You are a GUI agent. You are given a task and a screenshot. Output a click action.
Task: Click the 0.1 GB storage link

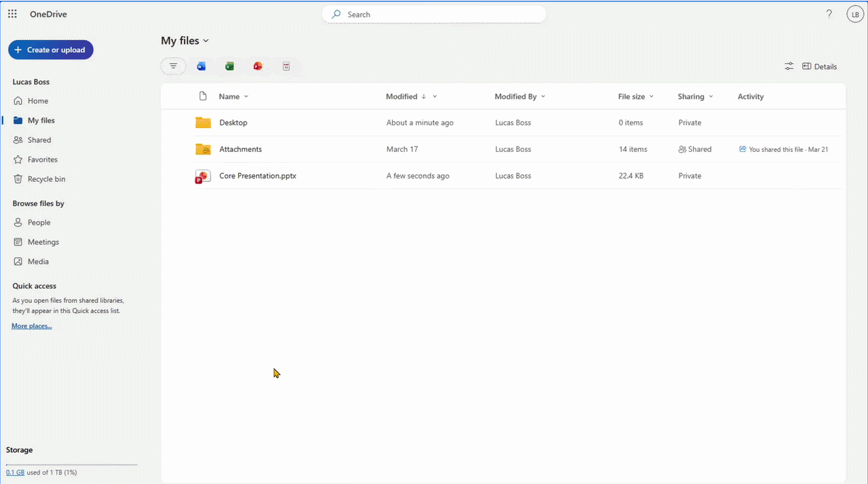(15, 472)
